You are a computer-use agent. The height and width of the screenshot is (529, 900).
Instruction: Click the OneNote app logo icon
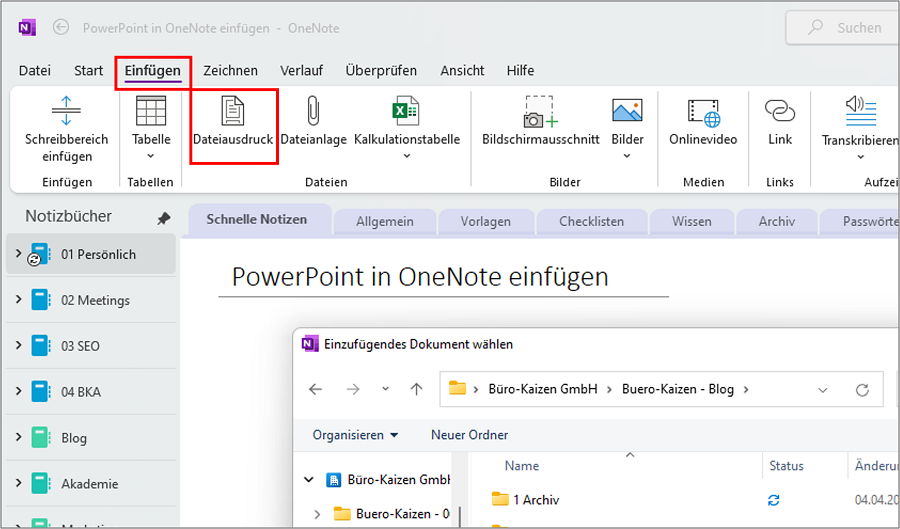(27, 27)
